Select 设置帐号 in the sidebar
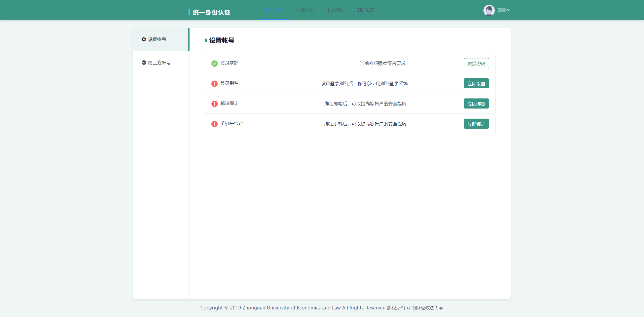This screenshot has height=317, width=644. coord(157,40)
